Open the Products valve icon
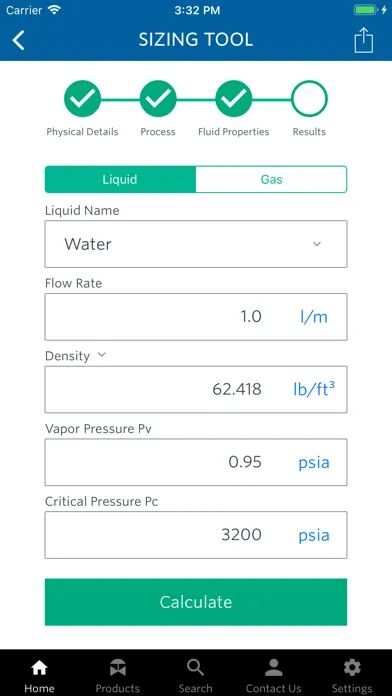Viewport: 392px width, 696px height. pos(118,668)
